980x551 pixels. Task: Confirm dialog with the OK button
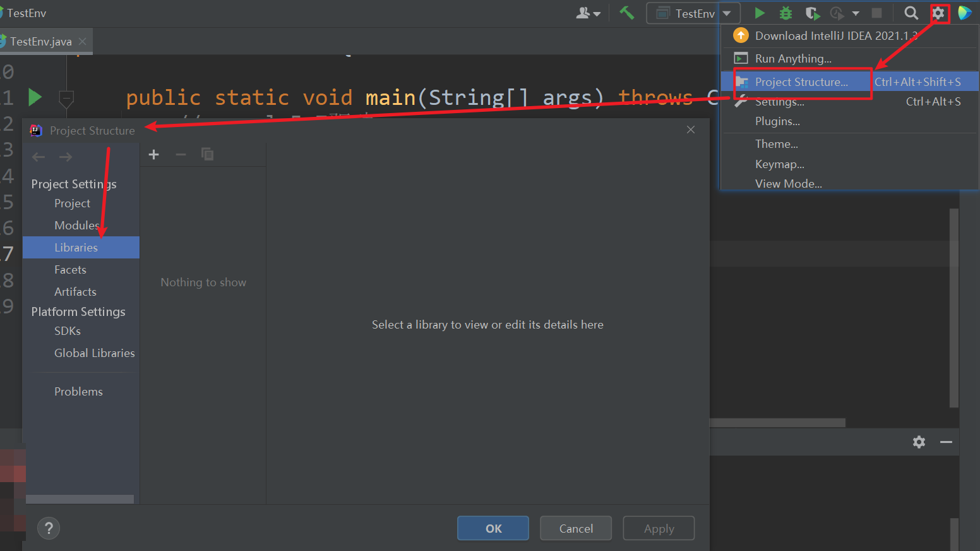[x=493, y=528]
